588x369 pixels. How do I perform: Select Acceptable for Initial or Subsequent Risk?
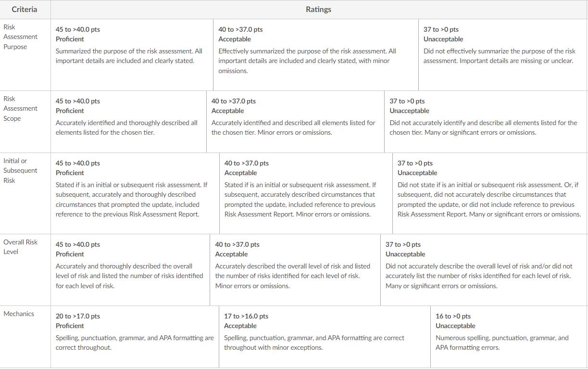coord(306,193)
